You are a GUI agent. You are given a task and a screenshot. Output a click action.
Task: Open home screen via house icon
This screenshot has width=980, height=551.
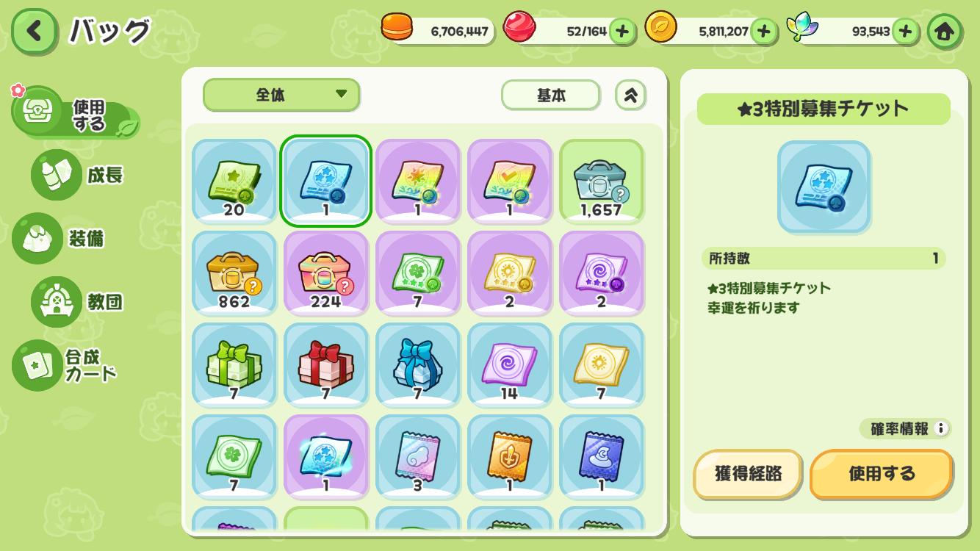tap(944, 32)
